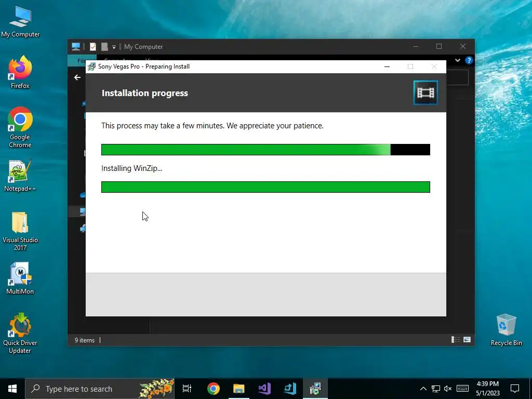This screenshot has width=532, height=399.
Task: Click the Installing WinZip progress bar
Action: (x=265, y=187)
